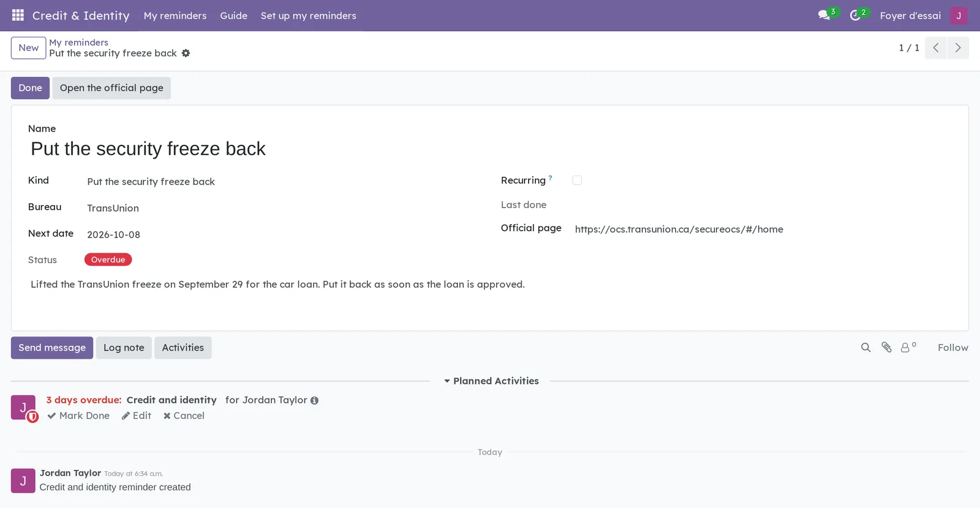Open user avatar J in top bar
This screenshot has height=508, width=980.
click(959, 15)
